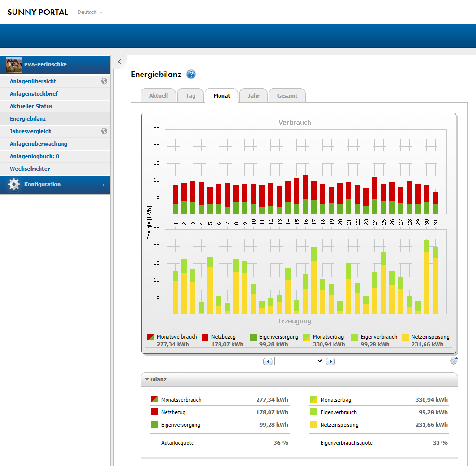This screenshot has height=466, width=476.
Task: Switch to the Jahr tab
Action: coord(253,96)
